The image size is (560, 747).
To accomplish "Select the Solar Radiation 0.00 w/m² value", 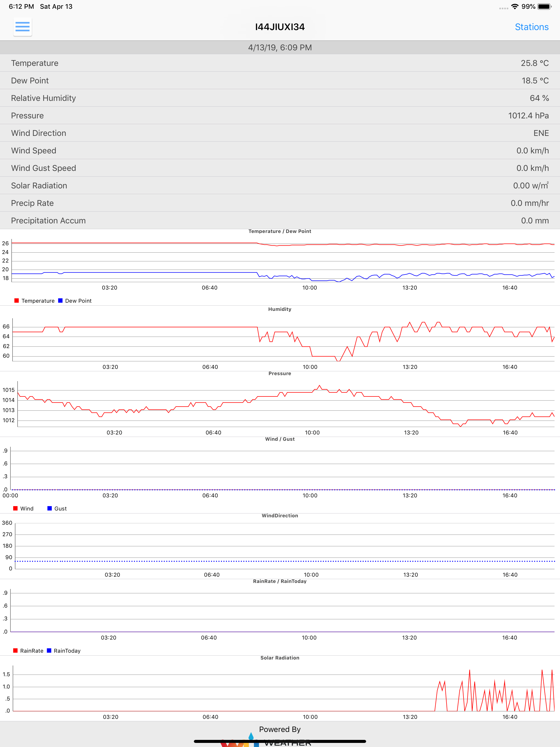I will click(x=531, y=185).
